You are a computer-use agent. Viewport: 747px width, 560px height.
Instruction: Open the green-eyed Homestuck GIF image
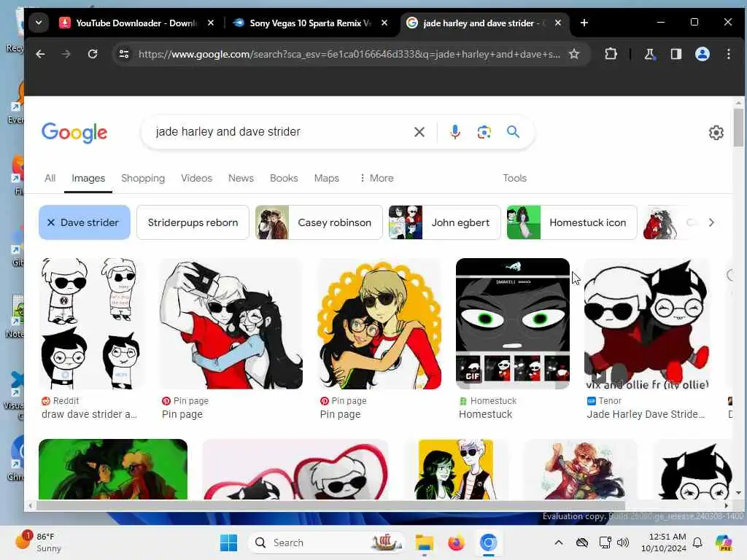tap(513, 324)
